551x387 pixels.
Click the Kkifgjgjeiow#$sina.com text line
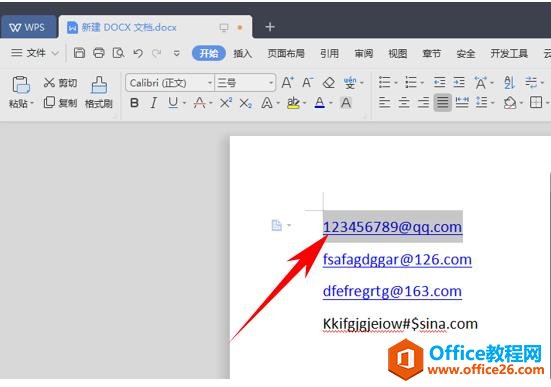click(400, 324)
